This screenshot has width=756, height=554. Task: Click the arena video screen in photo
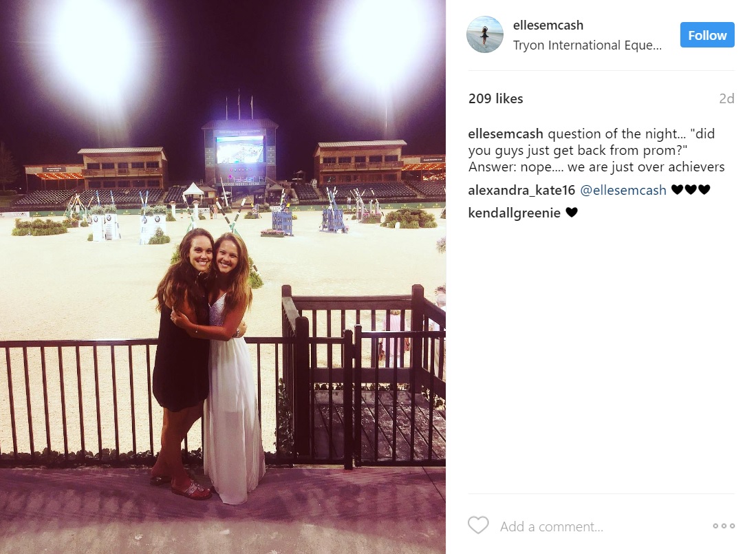click(x=239, y=150)
